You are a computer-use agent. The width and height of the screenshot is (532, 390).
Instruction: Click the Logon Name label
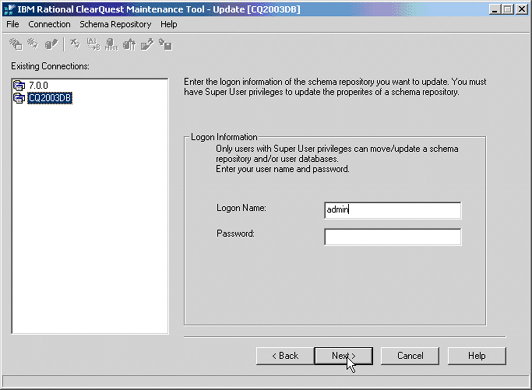(x=241, y=208)
